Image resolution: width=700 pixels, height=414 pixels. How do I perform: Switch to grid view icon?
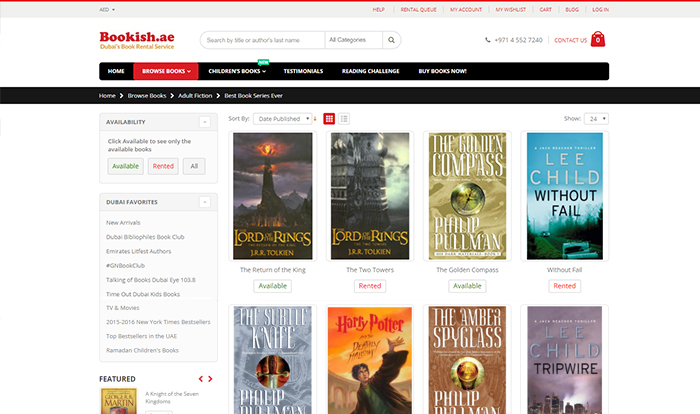pyautogui.click(x=329, y=119)
